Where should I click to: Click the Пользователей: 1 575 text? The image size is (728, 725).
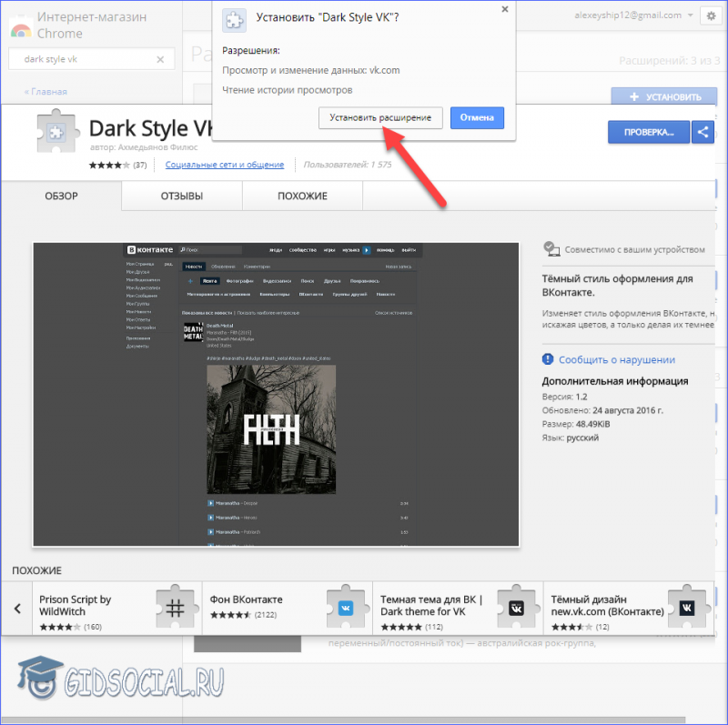pos(348,165)
